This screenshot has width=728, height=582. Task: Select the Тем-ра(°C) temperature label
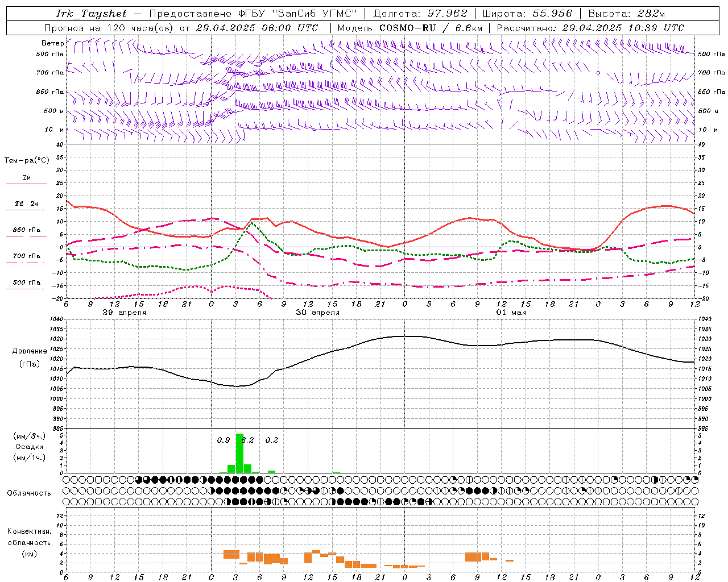pos(27,161)
